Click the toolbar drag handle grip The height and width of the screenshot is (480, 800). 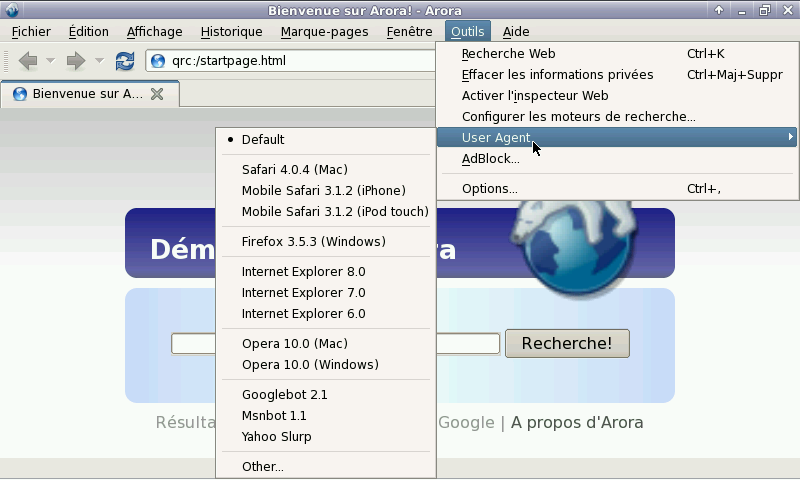[x=6, y=61]
